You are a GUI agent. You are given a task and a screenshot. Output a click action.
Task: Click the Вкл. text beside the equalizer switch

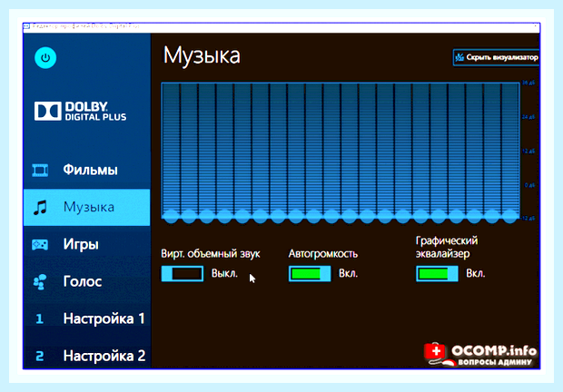(476, 274)
